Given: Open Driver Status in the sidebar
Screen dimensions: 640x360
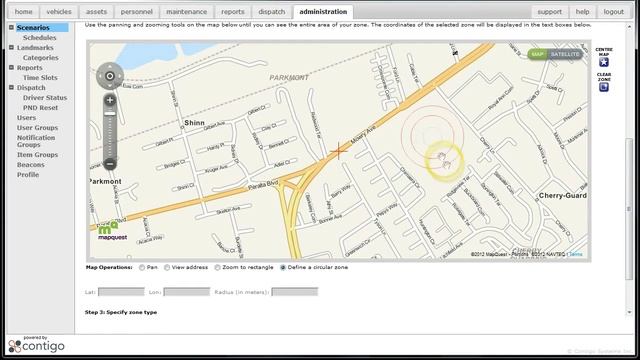Looking at the screenshot, I should point(45,98).
